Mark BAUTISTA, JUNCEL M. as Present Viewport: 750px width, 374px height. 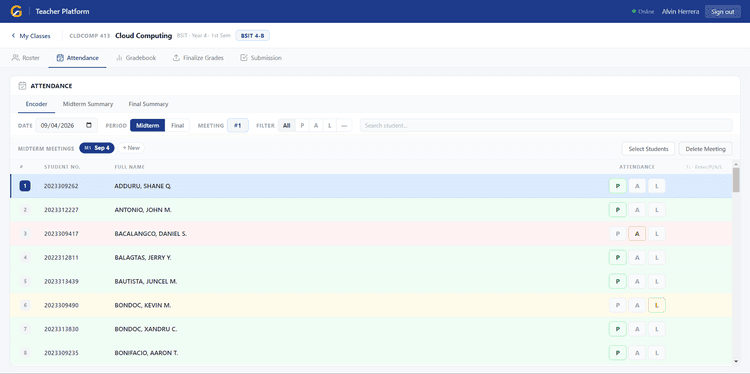pyautogui.click(x=618, y=281)
